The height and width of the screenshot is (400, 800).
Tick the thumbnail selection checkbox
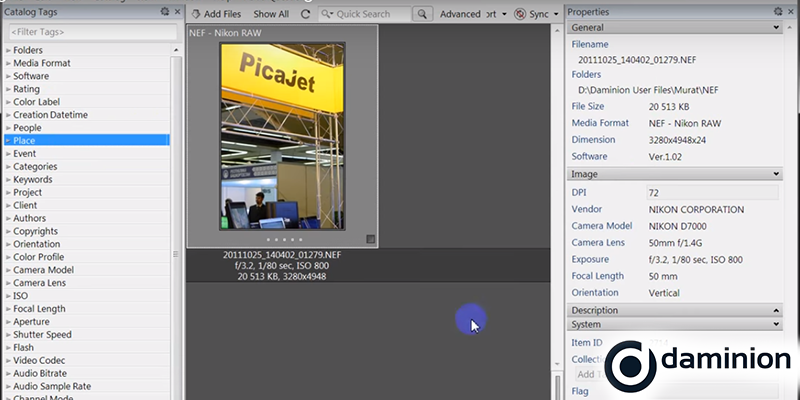371,238
